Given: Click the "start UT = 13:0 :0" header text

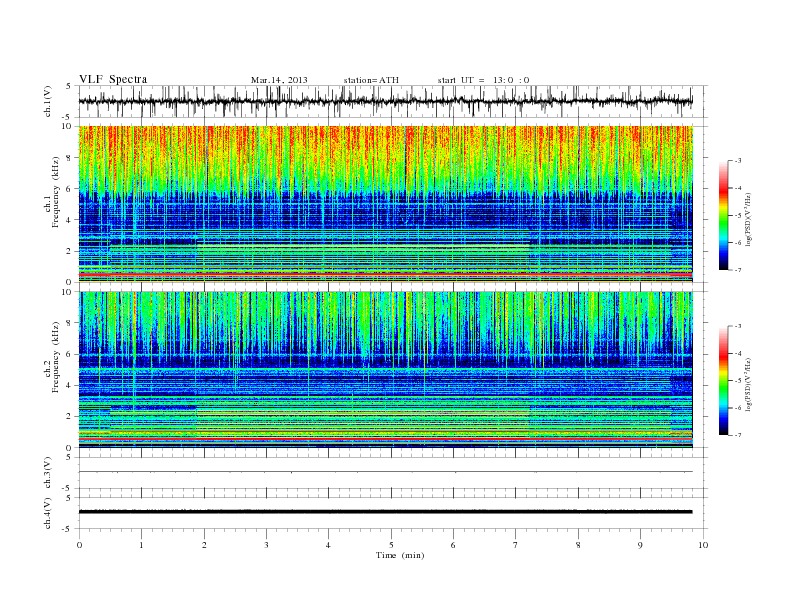Looking at the screenshot, I should tap(483, 80).
